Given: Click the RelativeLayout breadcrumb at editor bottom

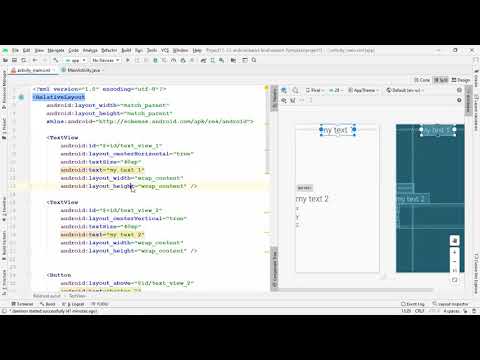Looking at the screenshot, I should click(47, 296).
